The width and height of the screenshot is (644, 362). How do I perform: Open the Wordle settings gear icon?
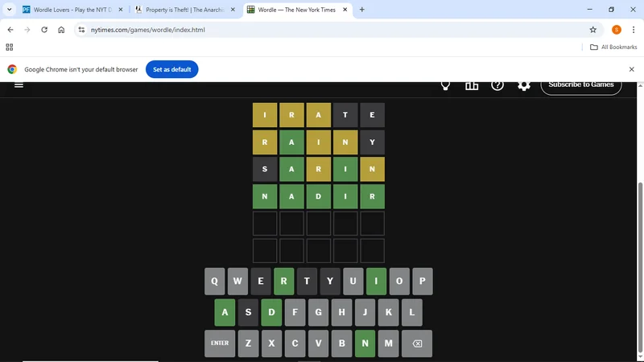(x=524, y=85)
